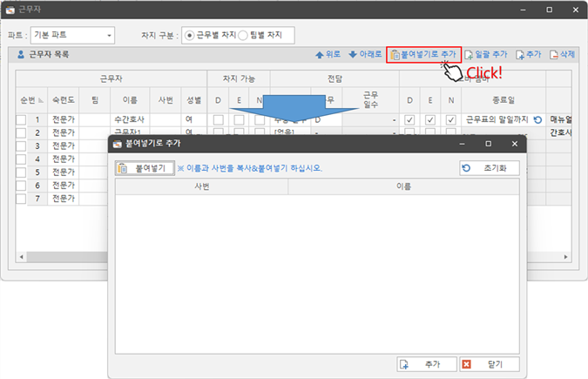
Task: Close the 붙여넣기로 추가 dialog window
Action: click(514, 144)
